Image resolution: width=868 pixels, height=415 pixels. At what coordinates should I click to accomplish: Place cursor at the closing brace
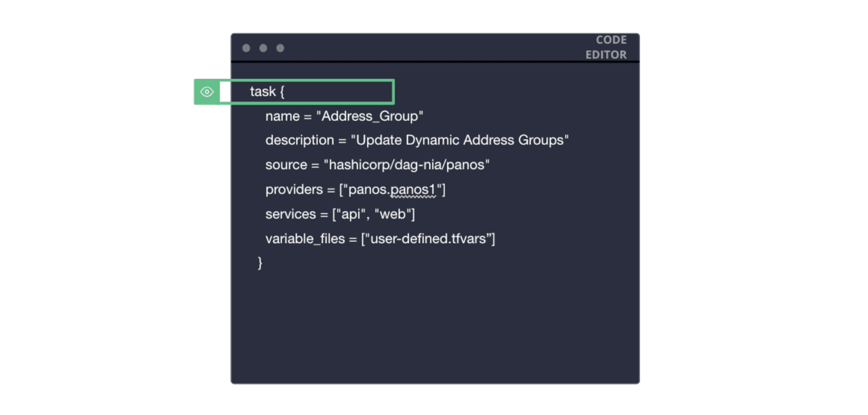coord(260,263)
